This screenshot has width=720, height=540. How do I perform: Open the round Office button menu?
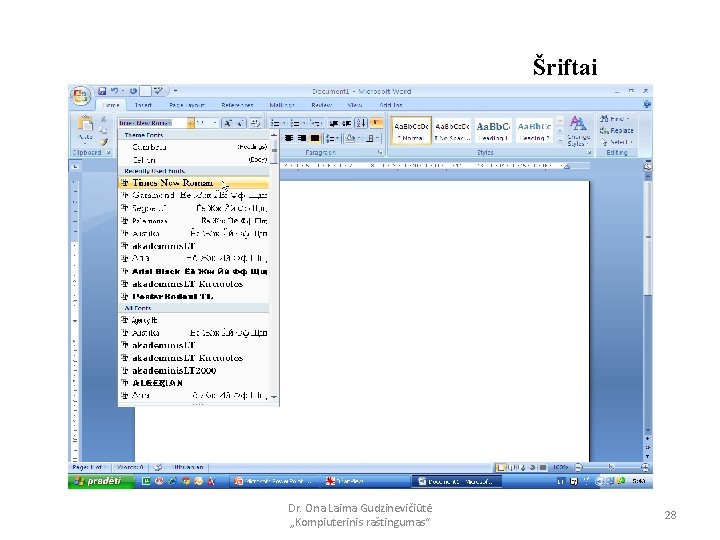pos(80,96)
